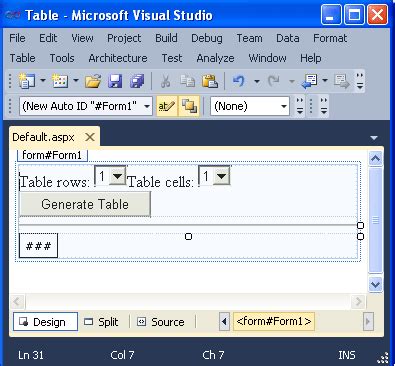
Task: Select the form#Form1 tag label
Action: click(52, 155)
